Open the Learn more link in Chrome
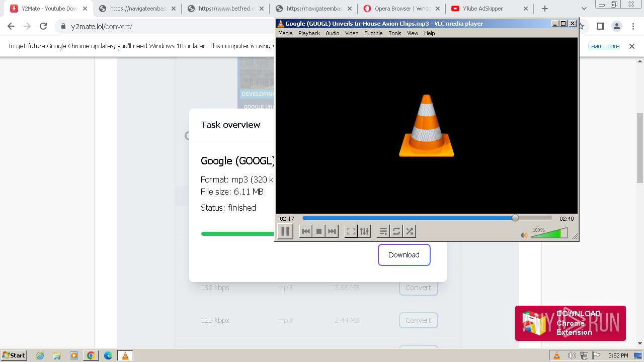Screen dimensions: 644x362 [x=604, y=46]
